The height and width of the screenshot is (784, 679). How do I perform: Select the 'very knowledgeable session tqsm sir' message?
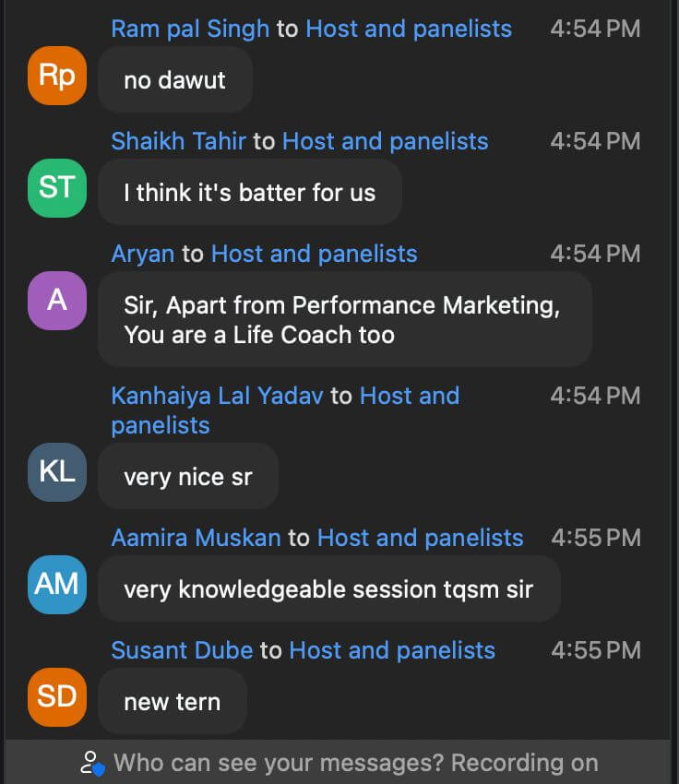[x=329, y=589]
